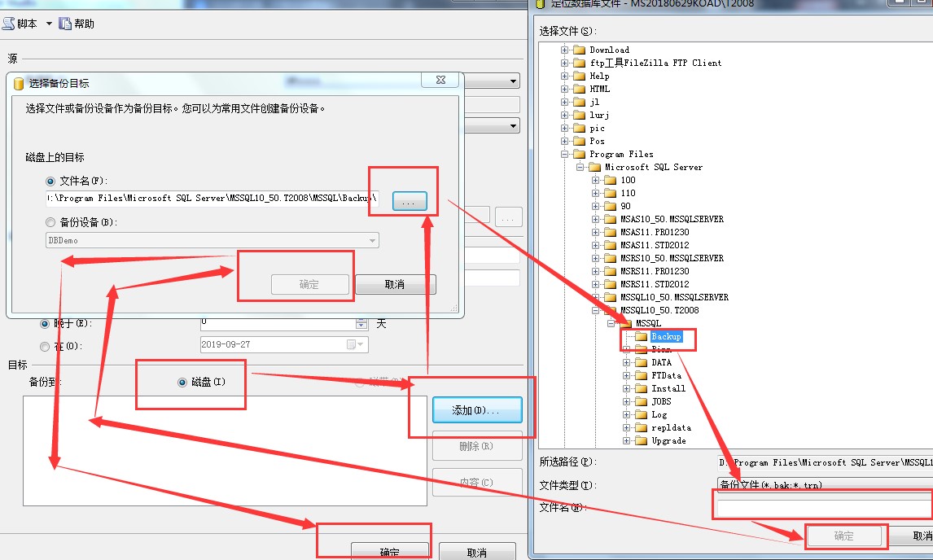Select MSSQL10_50.T2008 tree text

[x=659, y=311]
